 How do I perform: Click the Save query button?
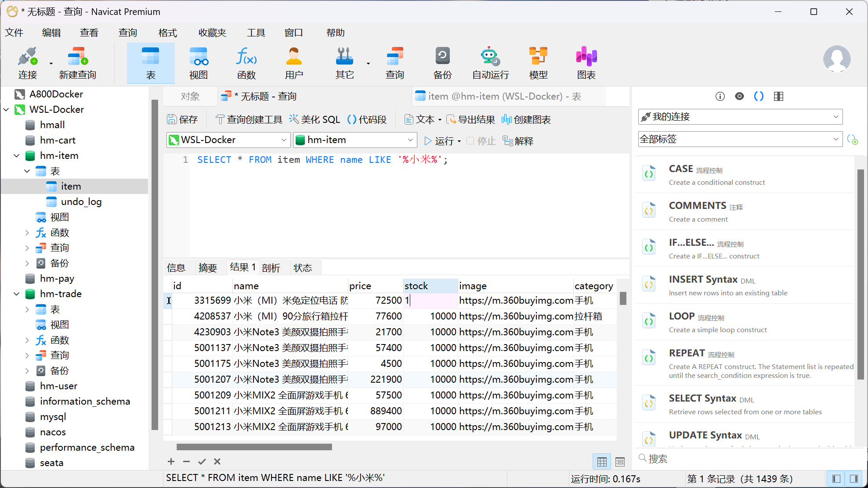(x=182, y=119)
